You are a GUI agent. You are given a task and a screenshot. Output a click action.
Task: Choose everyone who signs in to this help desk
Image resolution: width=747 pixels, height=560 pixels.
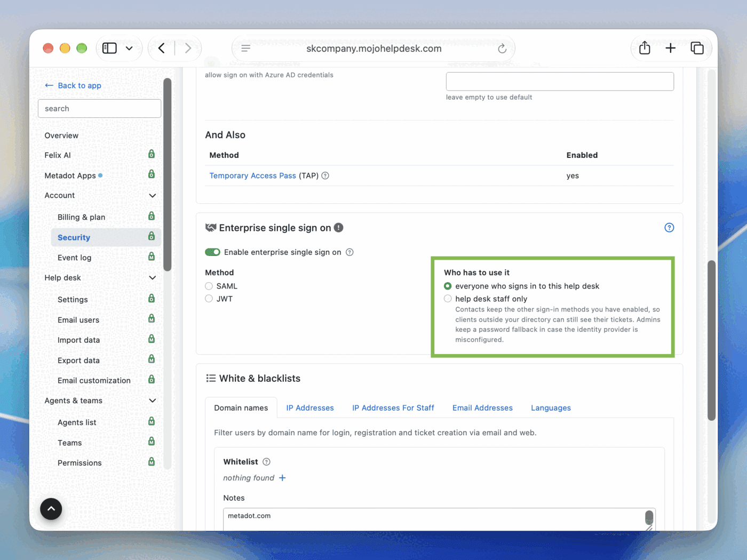pyautogui.click(x=448, y=286)
